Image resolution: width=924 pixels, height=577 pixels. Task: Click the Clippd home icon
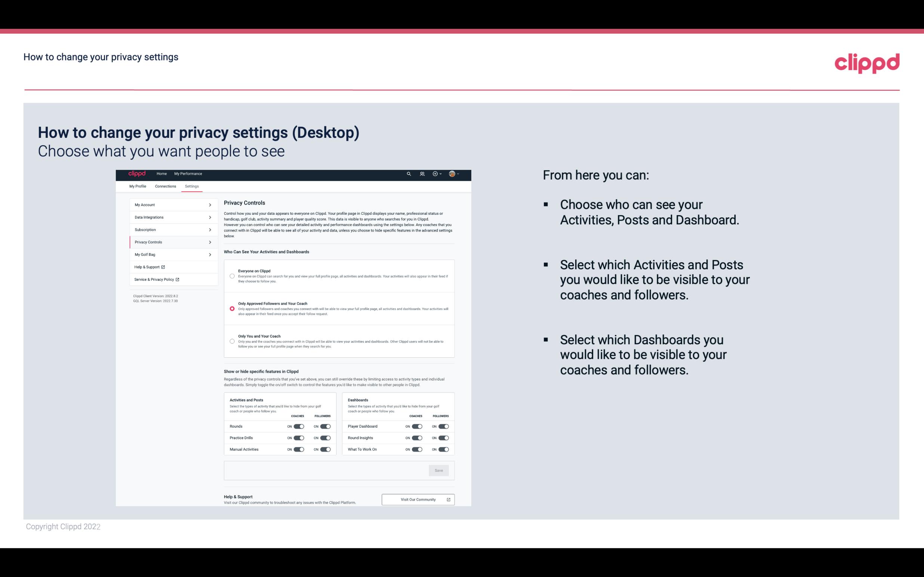pyautogui.click(x=136, y=174)
